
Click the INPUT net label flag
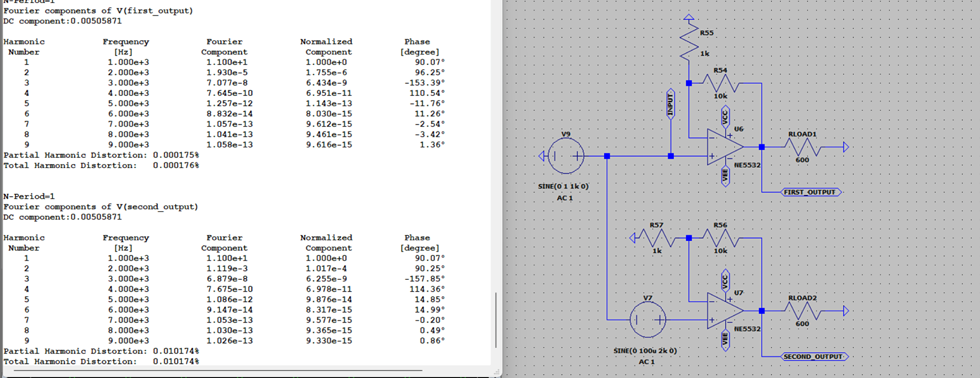pos(671,104)
